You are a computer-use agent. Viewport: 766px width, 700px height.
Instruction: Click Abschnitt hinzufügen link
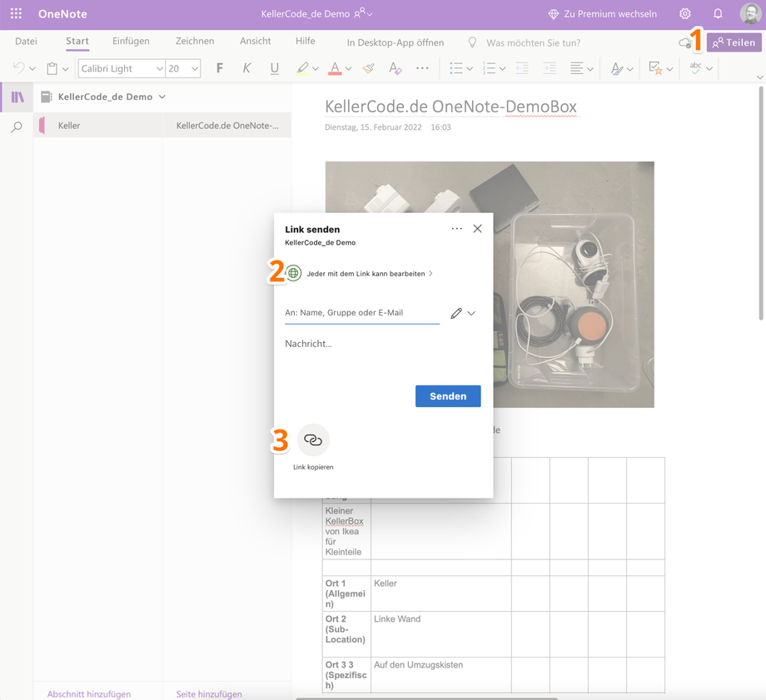[89, 693]
